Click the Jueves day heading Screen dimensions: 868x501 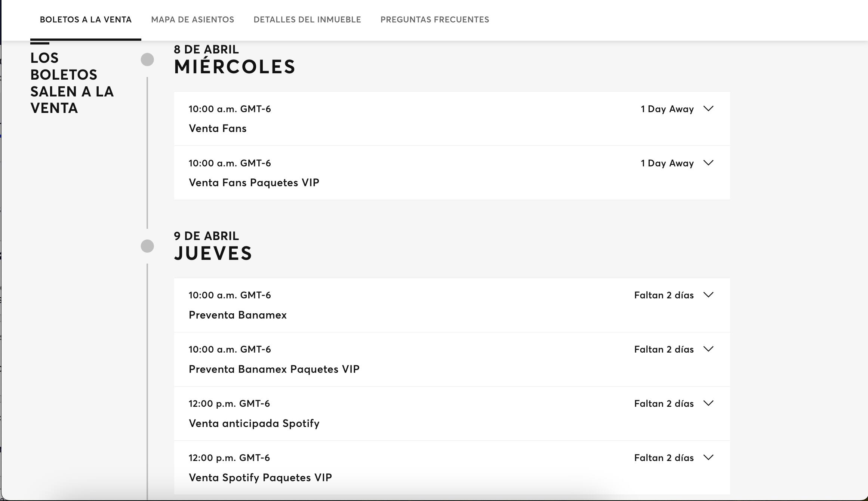pyautogui.click(x=213, y=253)
